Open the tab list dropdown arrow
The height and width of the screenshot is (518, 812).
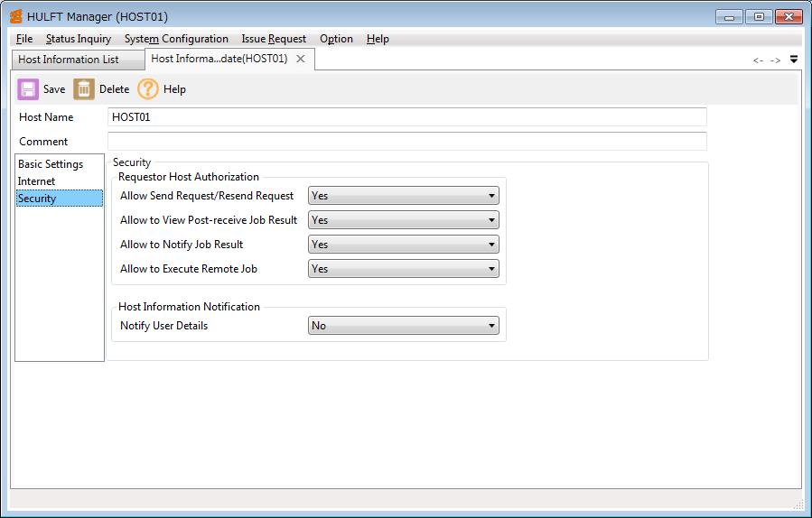coord(794,60)
